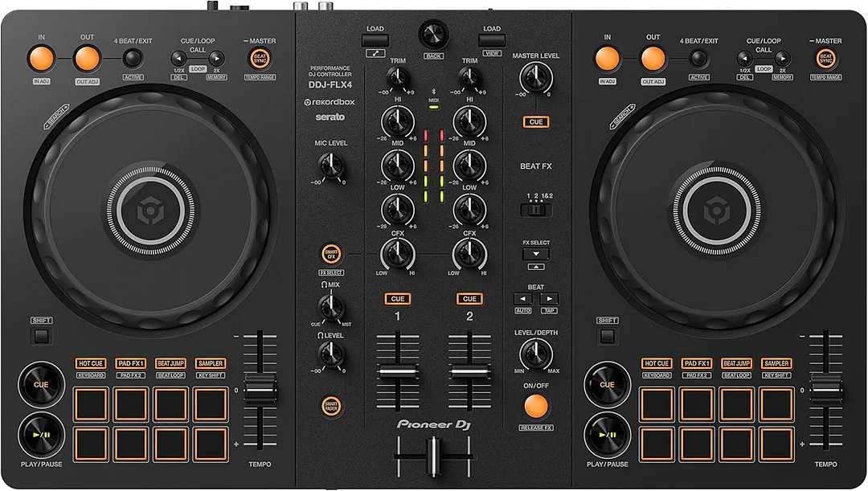Image resolution: width=868 pixels, height=491 pixels.
Task: Click BEAT right arrow button
Action: pos(549,299)
